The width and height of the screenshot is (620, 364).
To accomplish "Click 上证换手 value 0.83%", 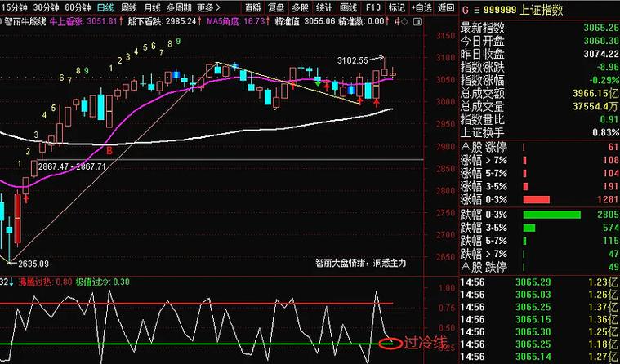I will [x=606, y=132].
